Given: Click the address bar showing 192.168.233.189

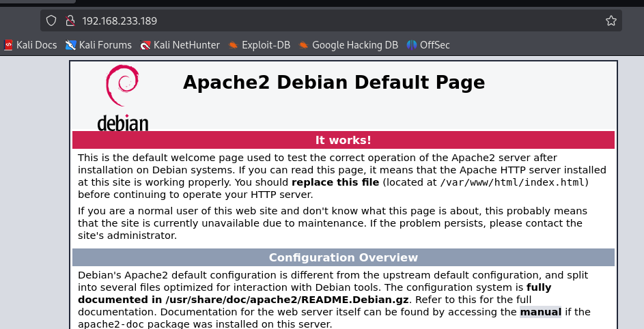Looking at the screenshot, I should (331, 20).
